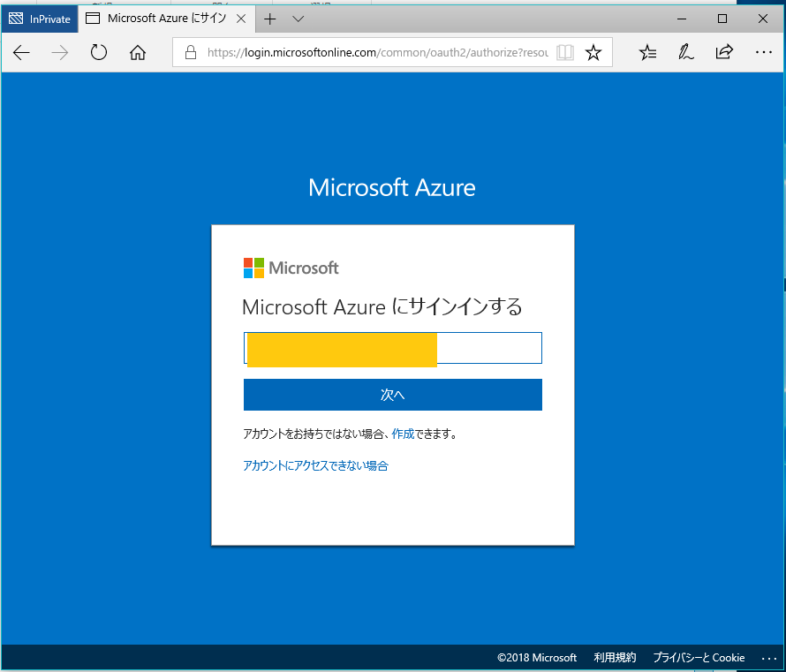Reload the page with the refresh icon

click(99, 52)
